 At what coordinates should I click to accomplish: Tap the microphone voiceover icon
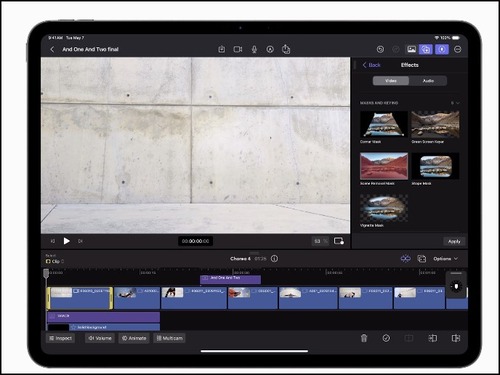pos(254,49)
